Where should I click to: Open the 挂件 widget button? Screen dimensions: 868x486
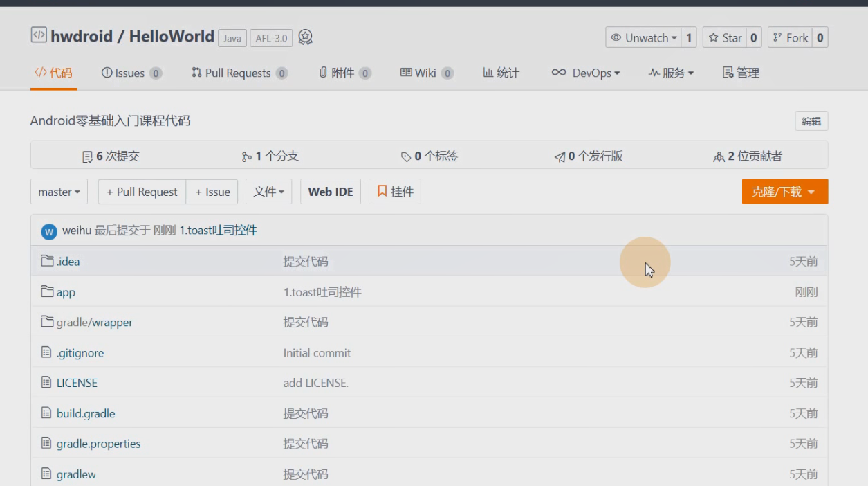(x=395, y=192)
